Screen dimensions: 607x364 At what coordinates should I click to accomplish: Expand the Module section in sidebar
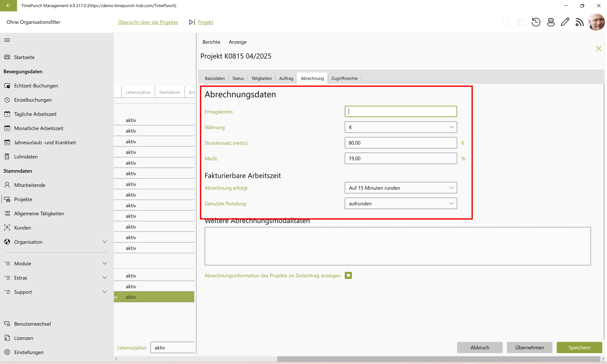coord(105,263)
